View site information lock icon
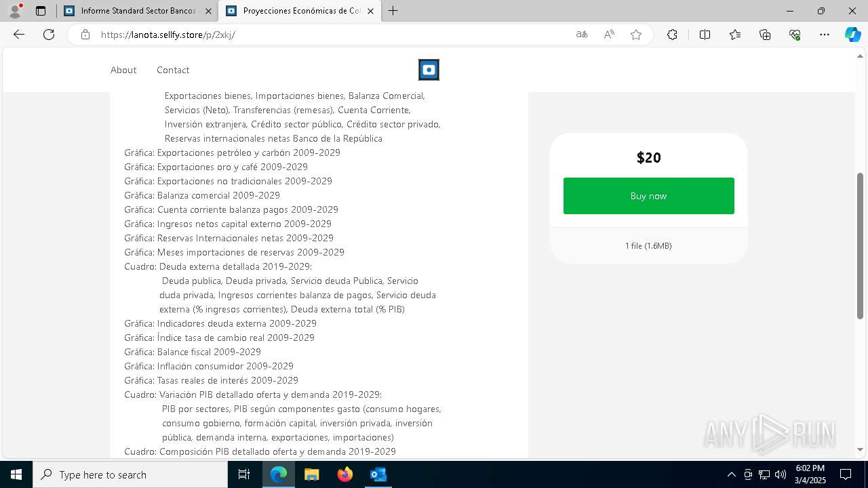 [85, 35]
